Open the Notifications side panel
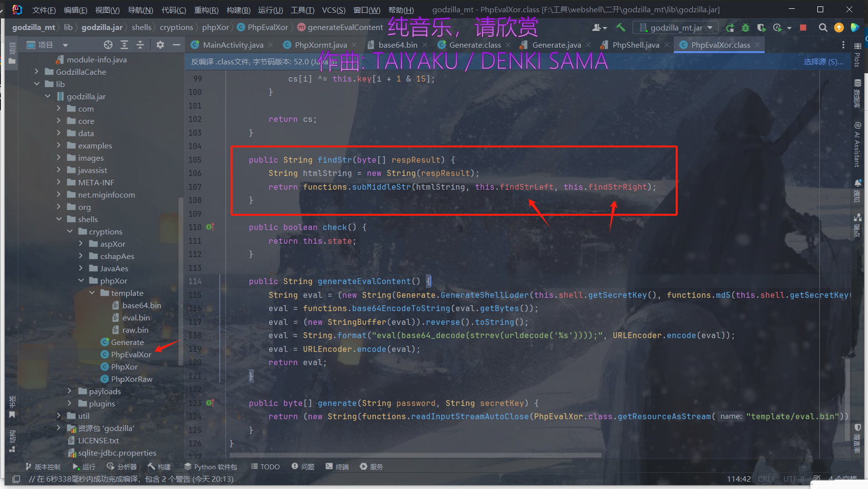The height and width of the screenshot is (489, 868). (857, 191)
